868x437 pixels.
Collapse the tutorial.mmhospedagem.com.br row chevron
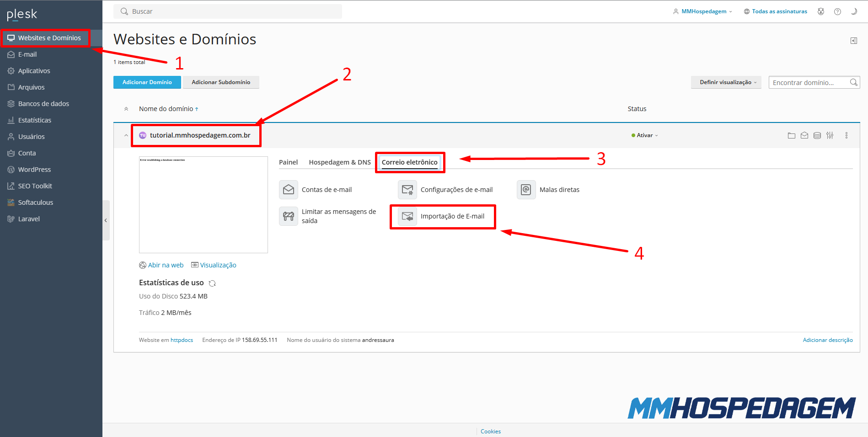point(126,135)
